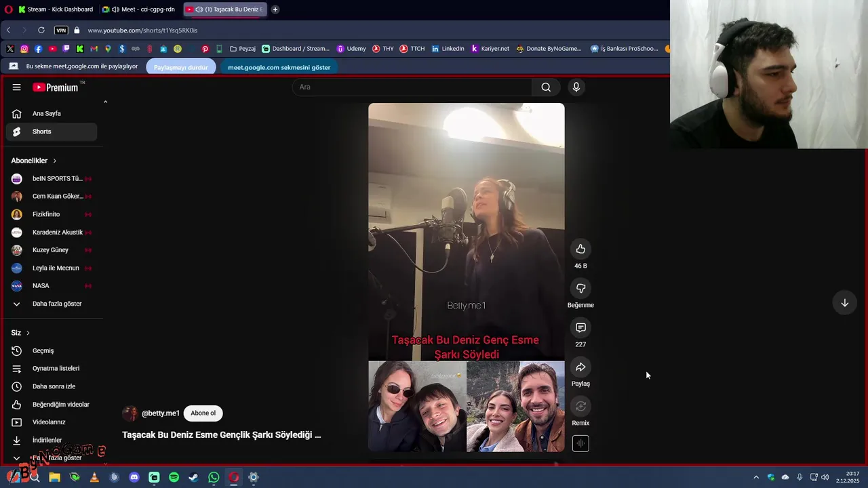Open the @betty.me1 channel link
Screen dimensions: 868x488
(161, 413)
